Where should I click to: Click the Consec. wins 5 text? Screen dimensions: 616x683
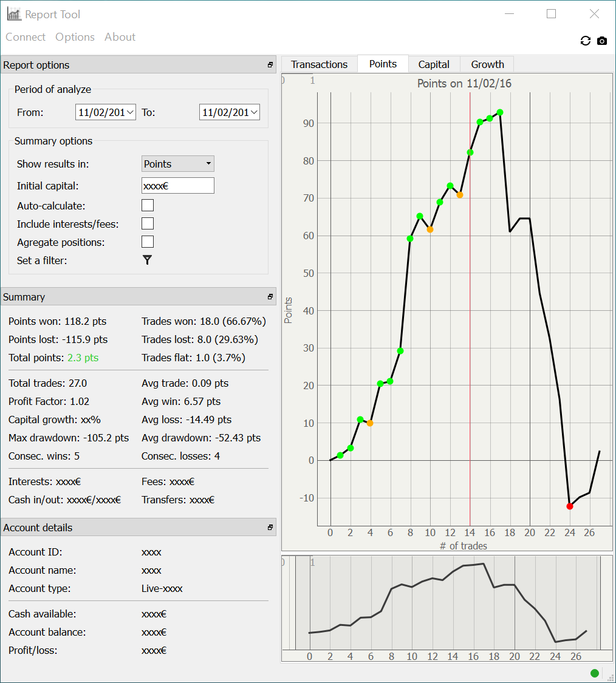coord(44,456)
